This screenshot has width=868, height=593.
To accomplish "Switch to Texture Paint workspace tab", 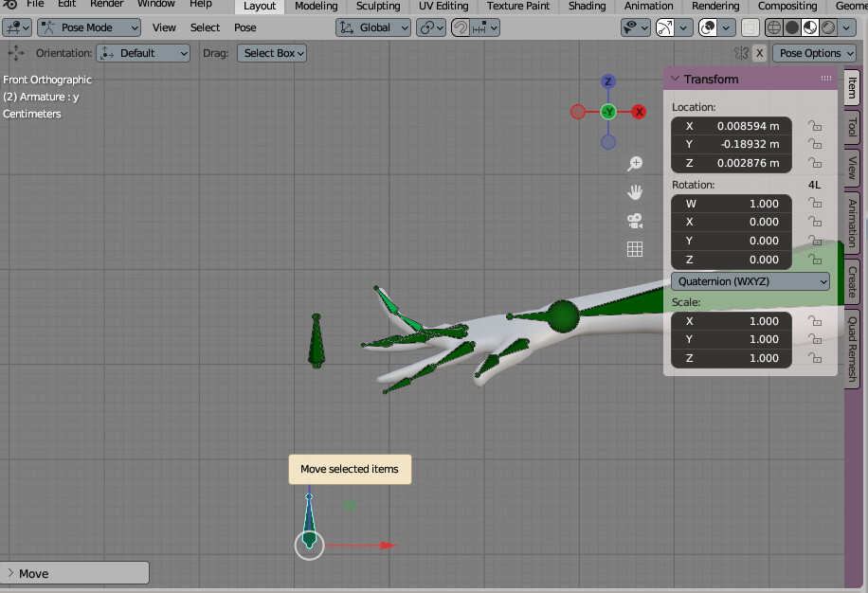I will click(518, 6).
